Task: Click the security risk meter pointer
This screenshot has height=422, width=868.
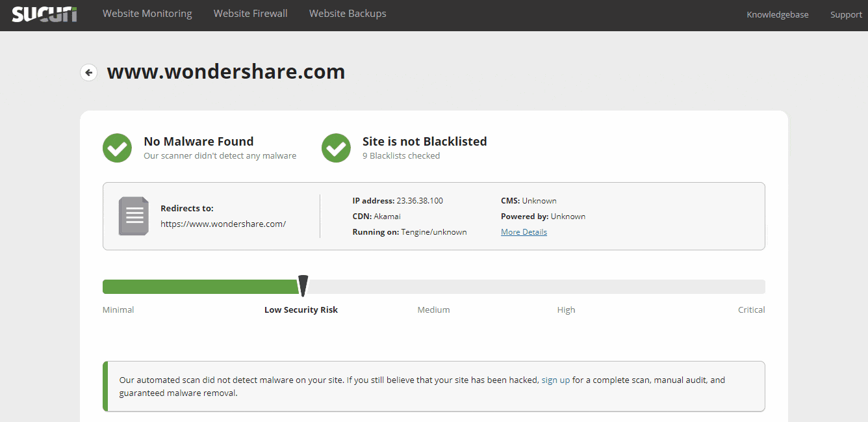Action: 303,285
